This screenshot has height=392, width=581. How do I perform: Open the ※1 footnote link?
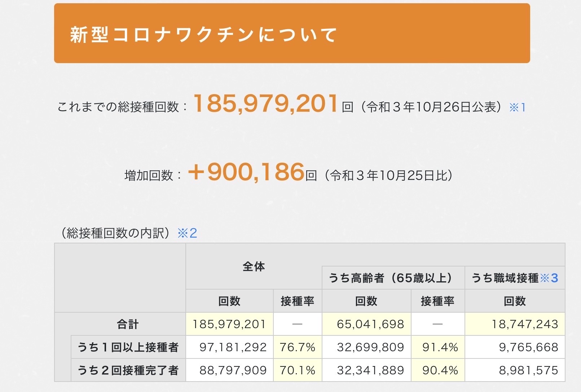click(x=517, y=107)
